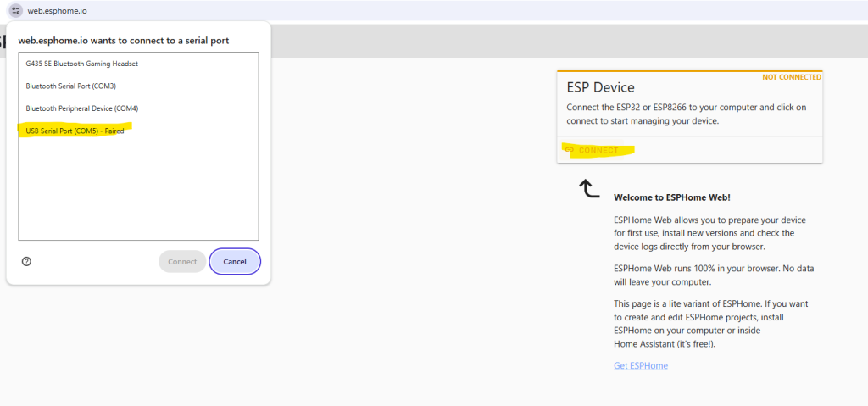Select USB Serial Port (COM5) - Paired
The image size is (868, 406).
coord(138,131)
